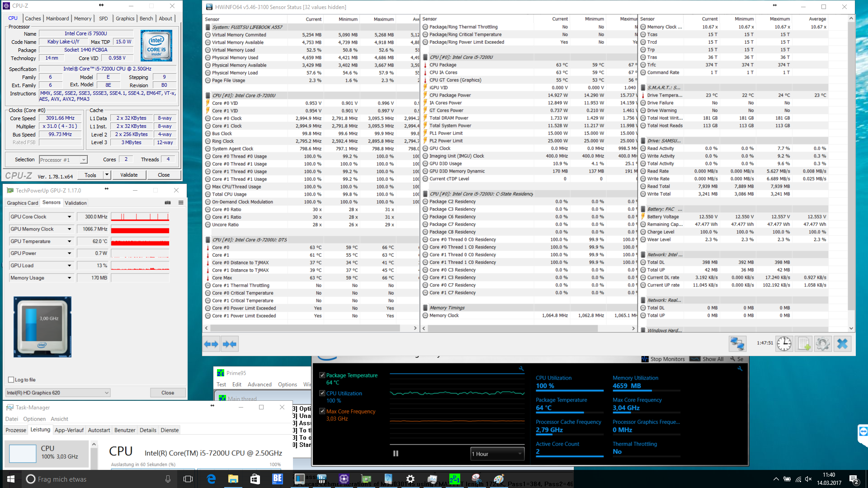Uncheck Max Core Frequency monitor checkbox
The height and width of the screenshot is (488, 868).
pyautogui.click(x=322, y=411)
